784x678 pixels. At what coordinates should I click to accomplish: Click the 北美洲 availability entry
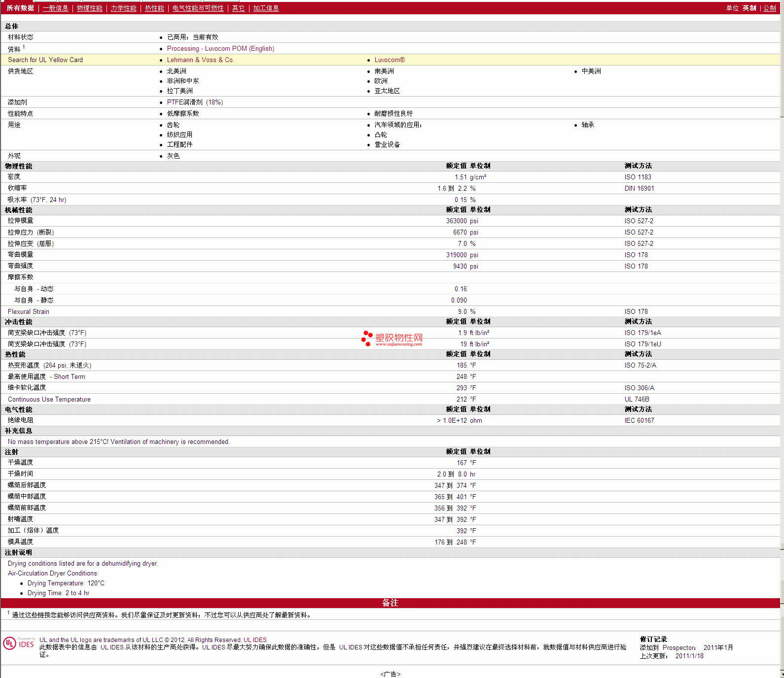(177, 71)
